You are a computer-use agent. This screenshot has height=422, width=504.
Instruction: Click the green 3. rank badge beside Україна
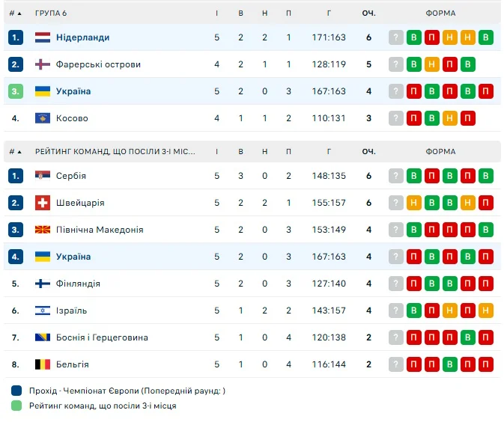coord(16,91)
